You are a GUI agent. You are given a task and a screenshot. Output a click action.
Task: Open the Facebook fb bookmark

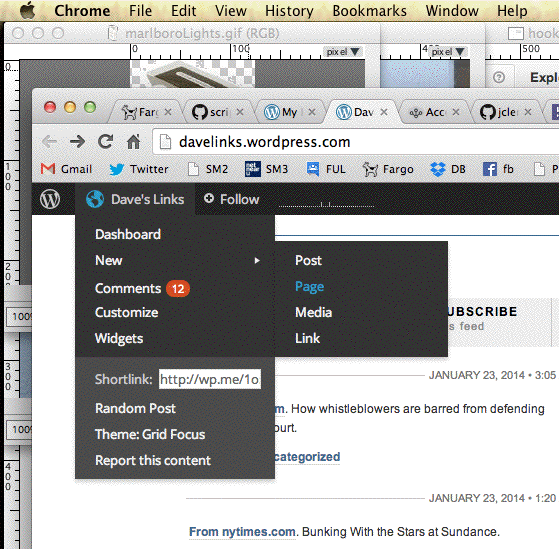point(498,169)
